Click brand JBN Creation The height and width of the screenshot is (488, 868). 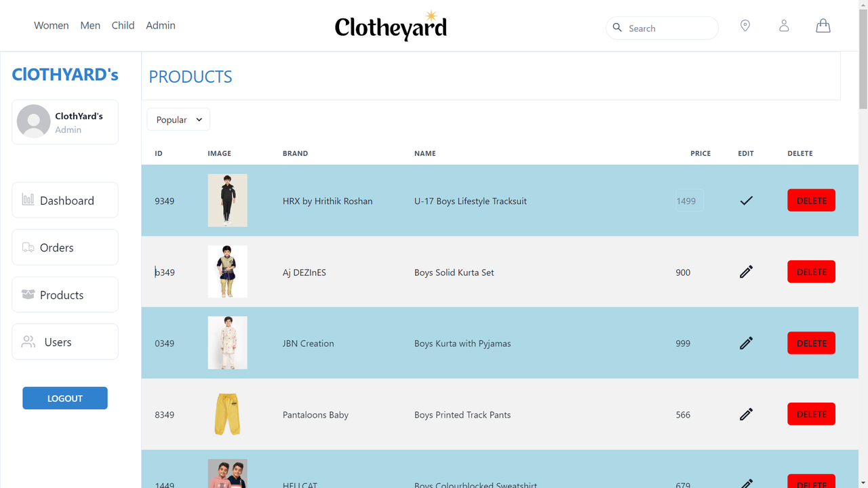(309, 343)
